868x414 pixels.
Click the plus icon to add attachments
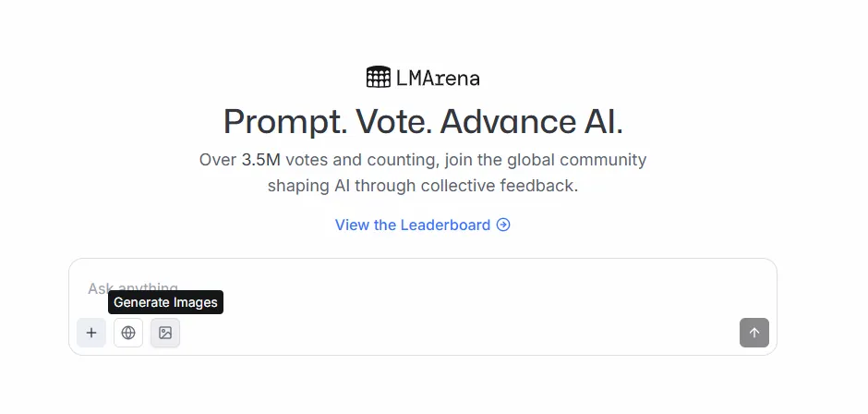coord(91,333)
